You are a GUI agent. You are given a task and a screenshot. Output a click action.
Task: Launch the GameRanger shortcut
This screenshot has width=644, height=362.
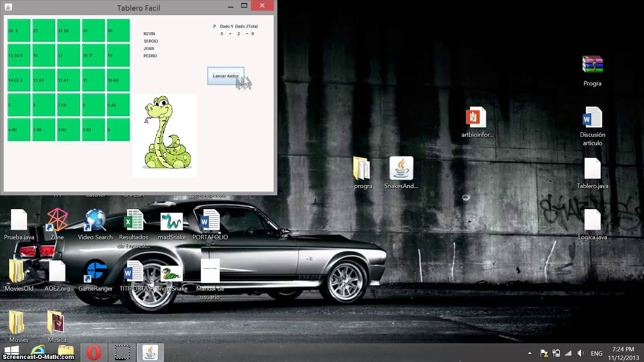pos(96,271)
